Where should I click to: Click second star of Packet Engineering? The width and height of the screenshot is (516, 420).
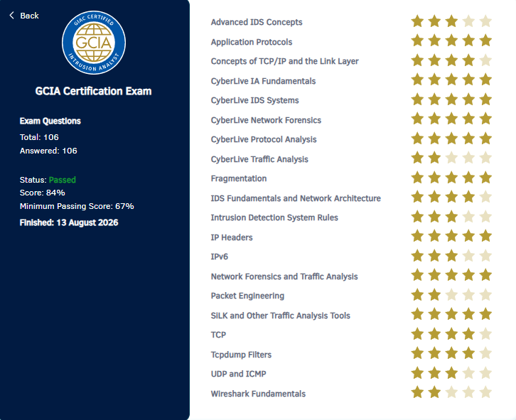click(434, 295)
